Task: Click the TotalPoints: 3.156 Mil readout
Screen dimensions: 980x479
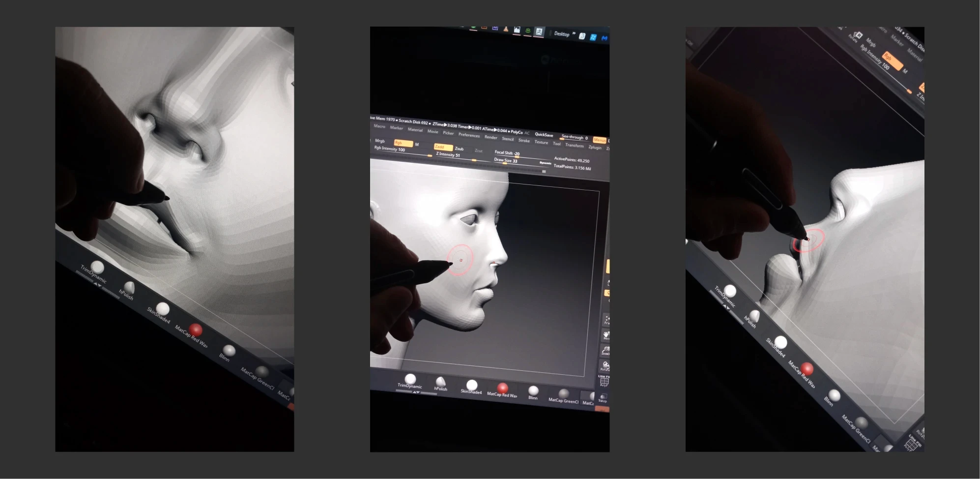Action: [x=572, y=167]
